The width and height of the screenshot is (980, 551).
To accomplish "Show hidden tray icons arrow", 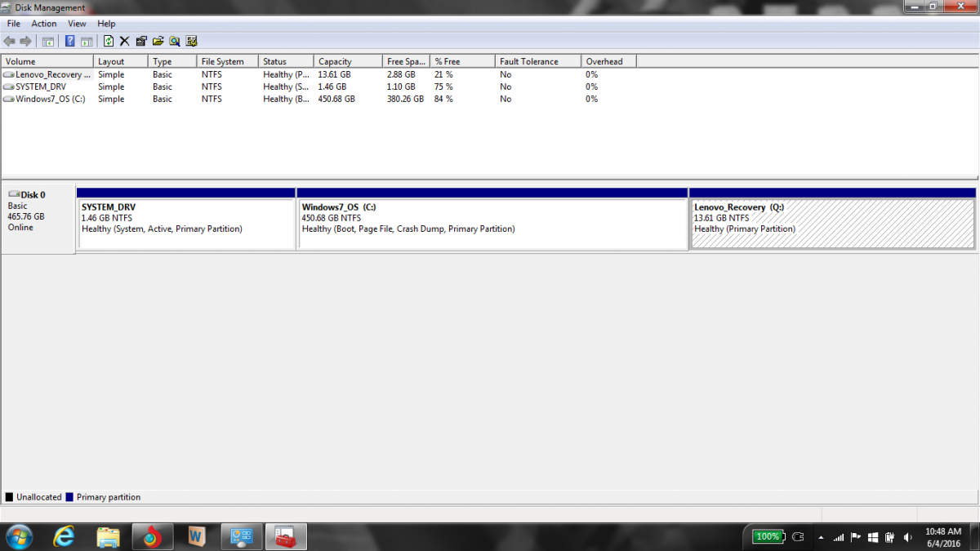I will coord(820,537).
